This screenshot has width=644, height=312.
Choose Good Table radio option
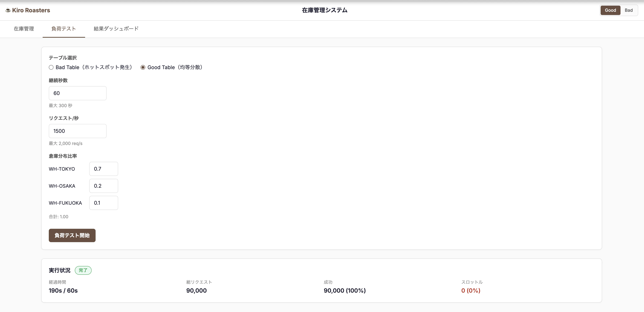coord(143,67)
